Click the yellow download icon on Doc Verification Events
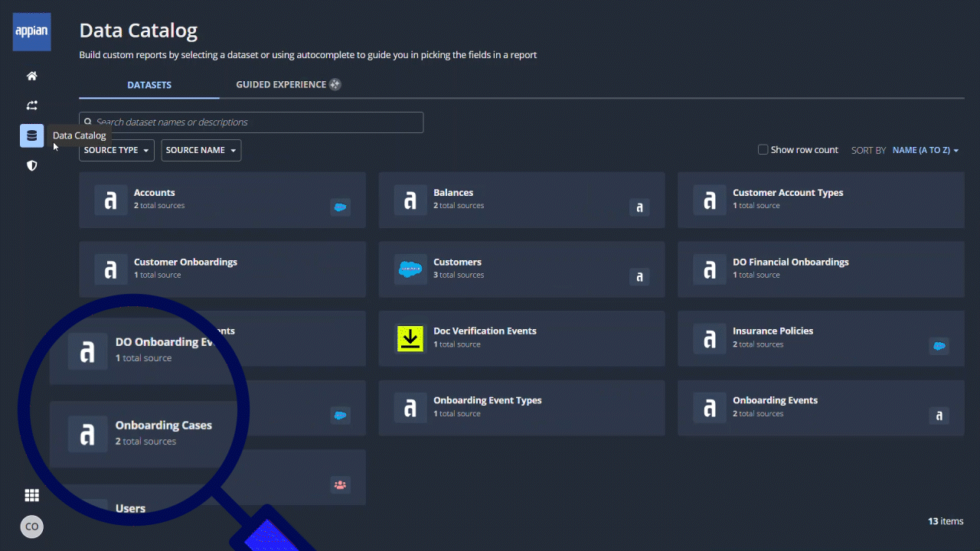The image size is (980, 551). 410,338
